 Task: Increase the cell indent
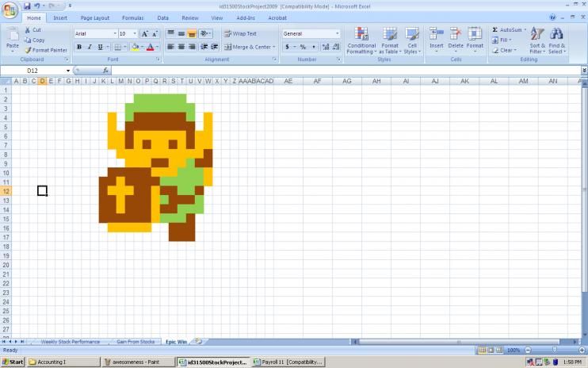click(x=215, y=47)
